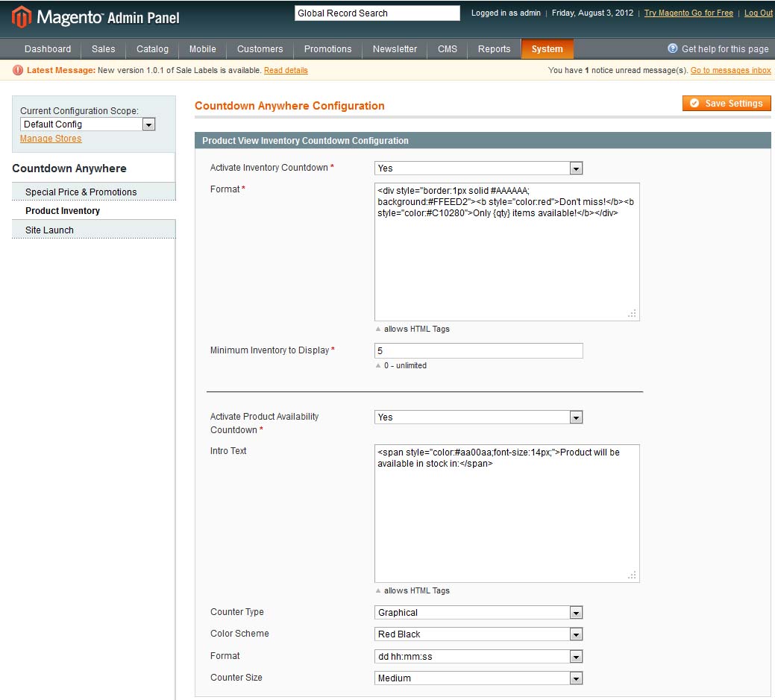The width and height of the screenshot is (775, 700).
Task: Open the Reports menu
Action: coord(495,49)
